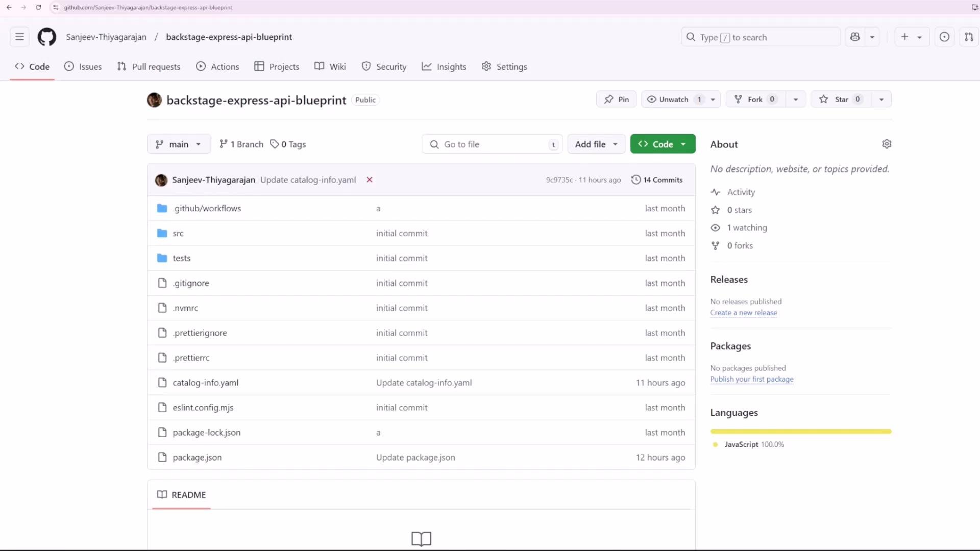
Task: Open the package-lock.json file
Action: [206, 432]
